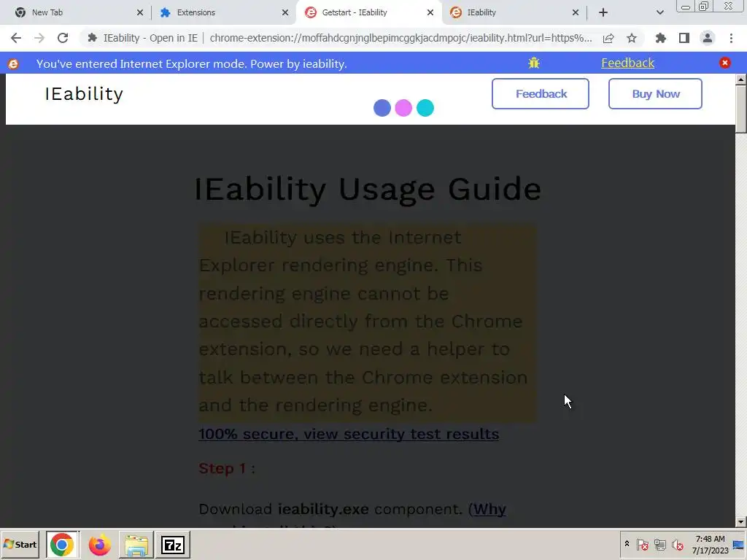Click the pink loading dot
The image size is (747, 560).
click(403, 108)
